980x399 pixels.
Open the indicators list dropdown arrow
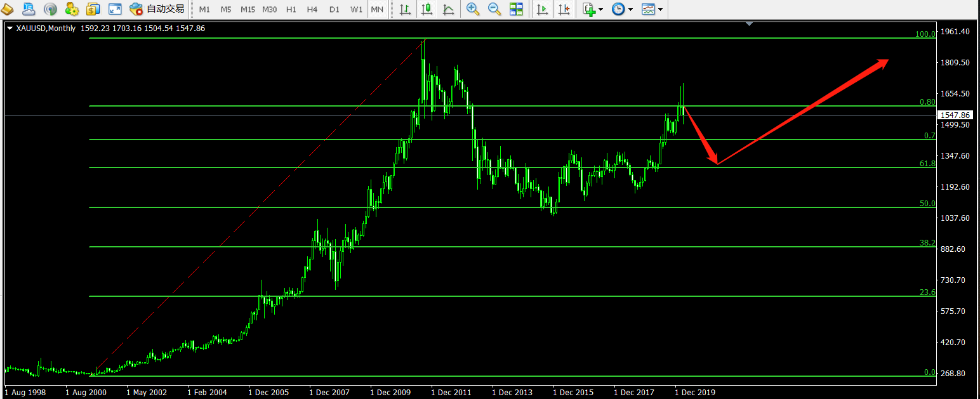click(x=600, y=10)
